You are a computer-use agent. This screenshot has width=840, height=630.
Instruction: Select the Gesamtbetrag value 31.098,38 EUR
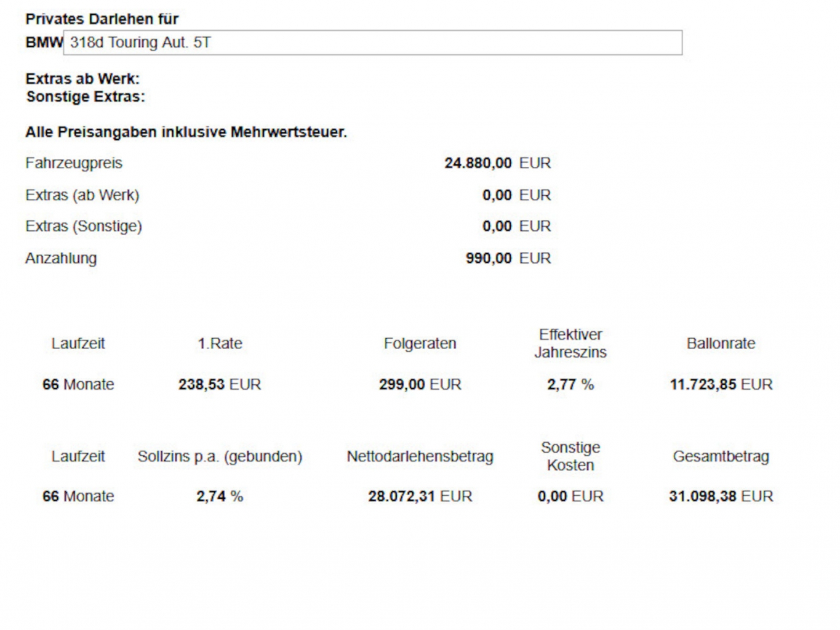721,496
